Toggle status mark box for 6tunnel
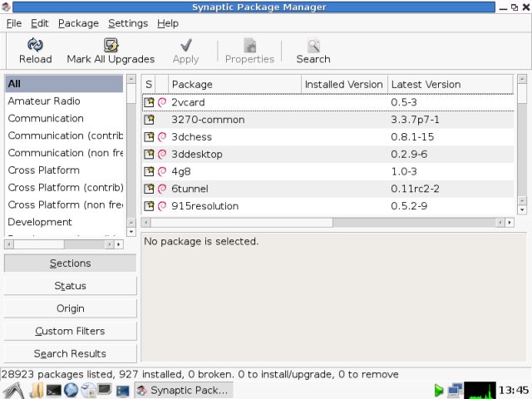The height and width of the screenshot is (399, 532). point(149,189)
